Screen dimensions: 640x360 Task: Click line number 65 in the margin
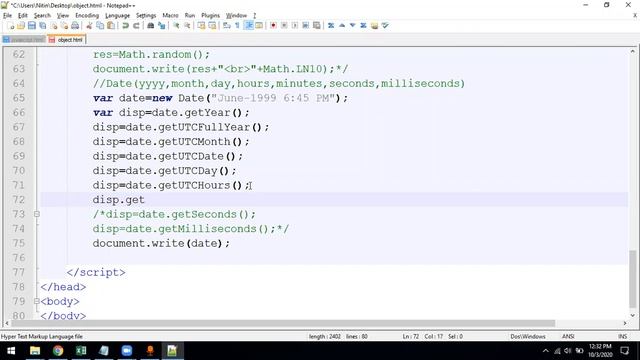tap(19, 98)
